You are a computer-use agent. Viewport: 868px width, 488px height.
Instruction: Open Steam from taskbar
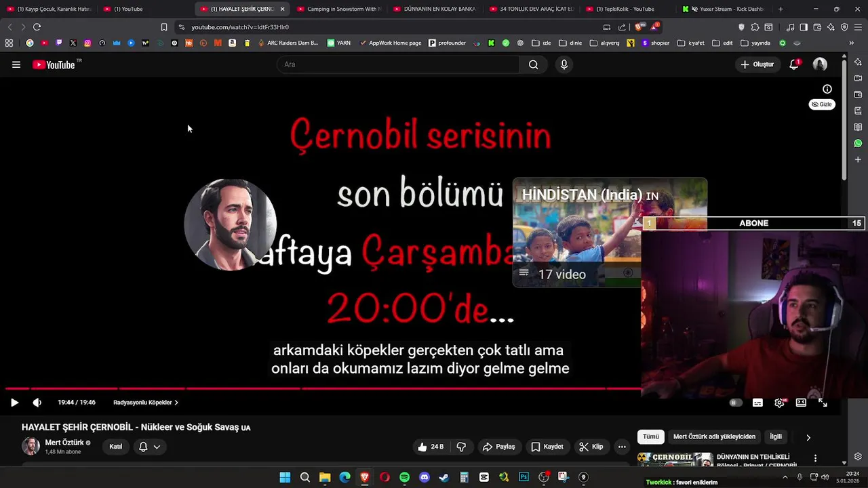pyautogui.click(x=444, y=477)
